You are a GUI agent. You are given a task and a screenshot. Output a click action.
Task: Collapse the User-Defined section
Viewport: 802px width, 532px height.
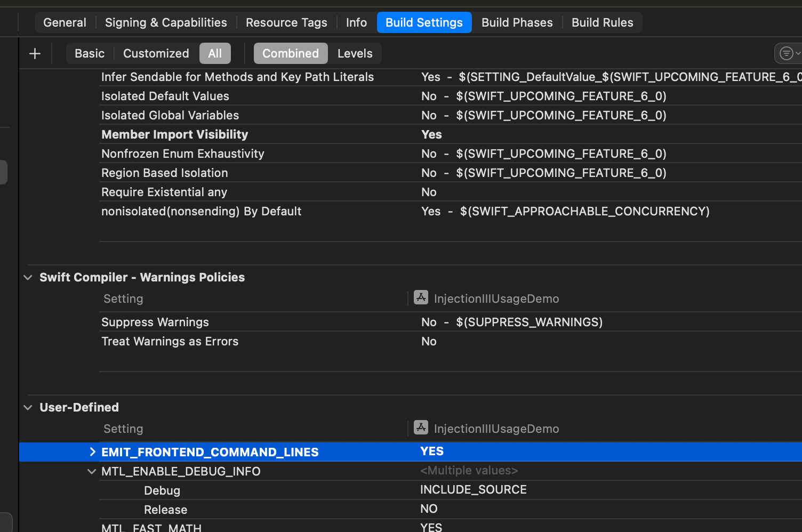(x=28, y=407)
